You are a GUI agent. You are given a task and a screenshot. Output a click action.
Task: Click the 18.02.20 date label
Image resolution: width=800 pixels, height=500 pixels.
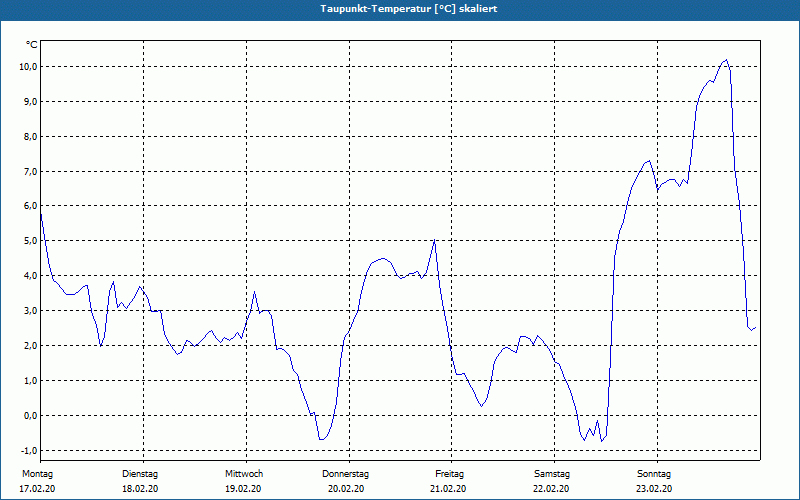pos(140,489)
